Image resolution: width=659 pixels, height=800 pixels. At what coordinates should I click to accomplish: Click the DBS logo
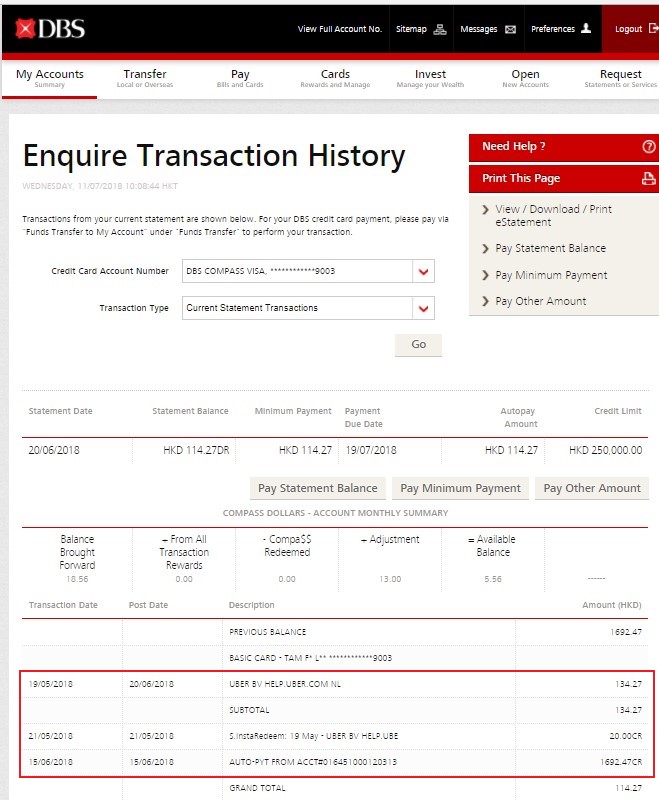50,29
